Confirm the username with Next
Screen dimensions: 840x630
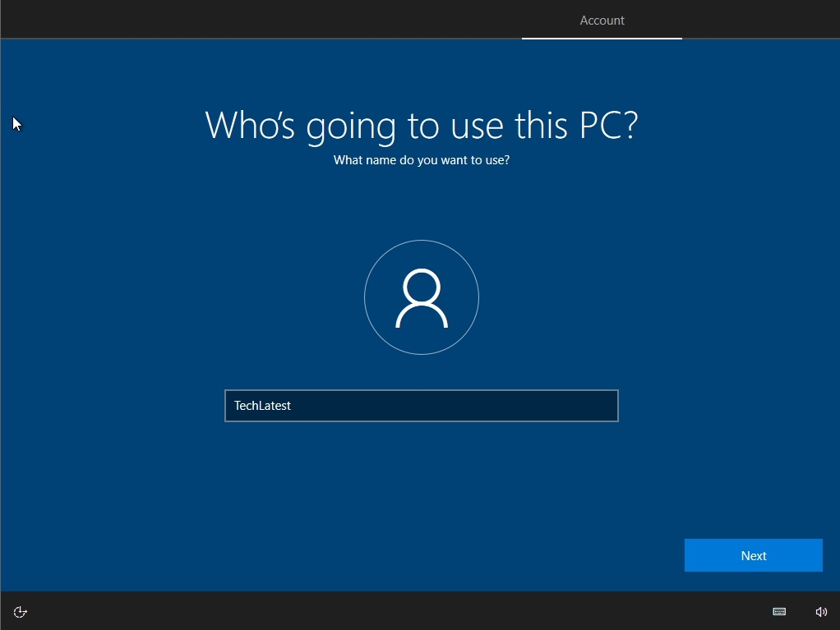[x=752, y=555]
